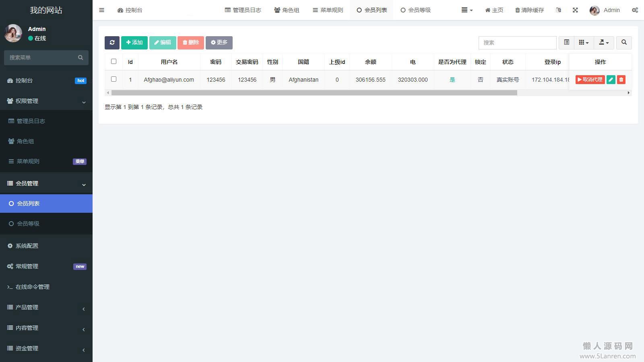Image resolution: width=644 pixels, height=362 pixels.
Task: Click the horizontal scrollbar left arrow
Action: 107,93
